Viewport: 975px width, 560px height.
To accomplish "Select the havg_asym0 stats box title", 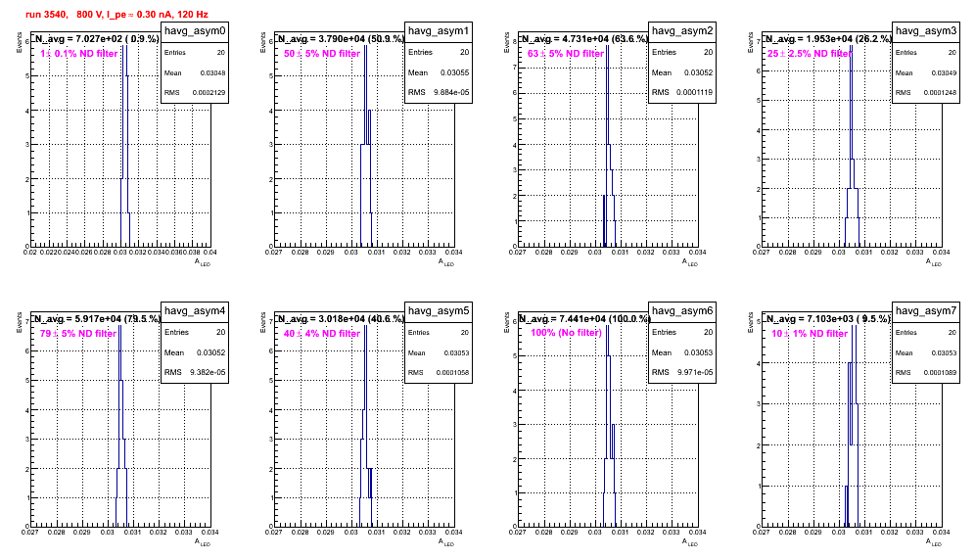I will click(195, 30).
